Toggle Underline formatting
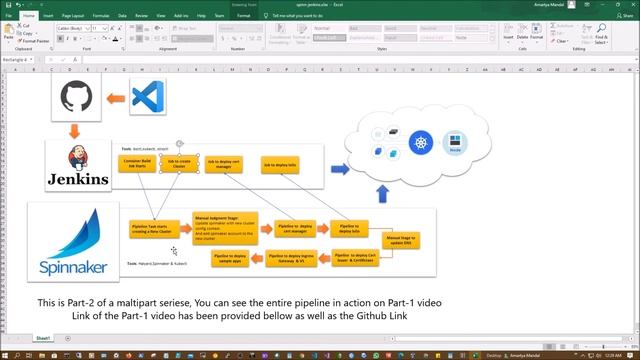Image resolution: width=640 pixels, height=360 pixels. tap(75, 39)
